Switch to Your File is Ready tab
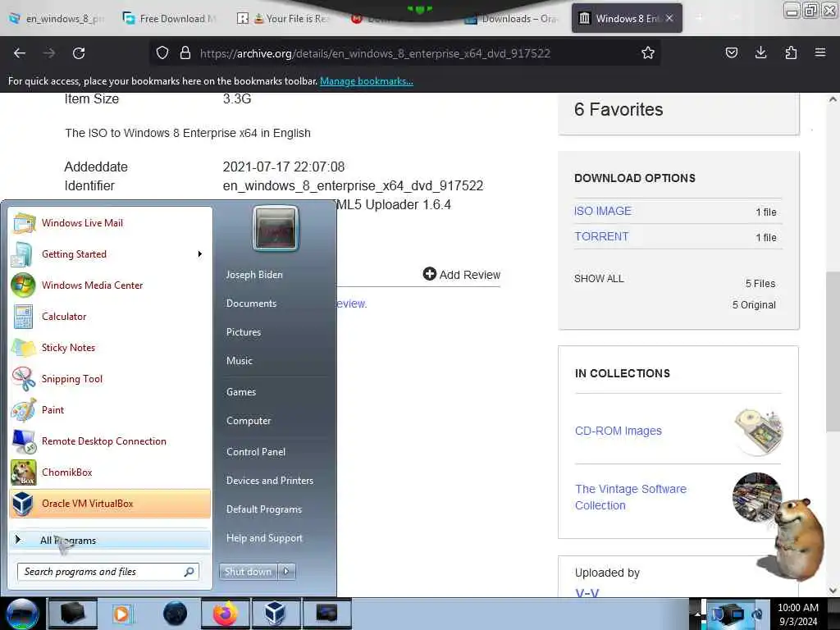This screenshot has height=630, width=840. point(283,19)
